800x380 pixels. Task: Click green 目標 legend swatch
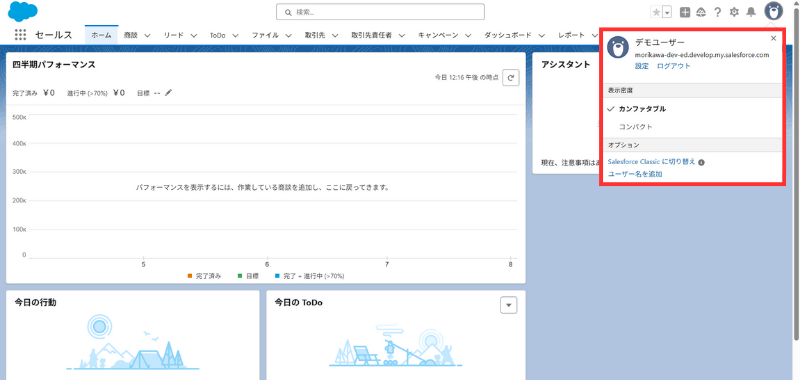[240, 276]
